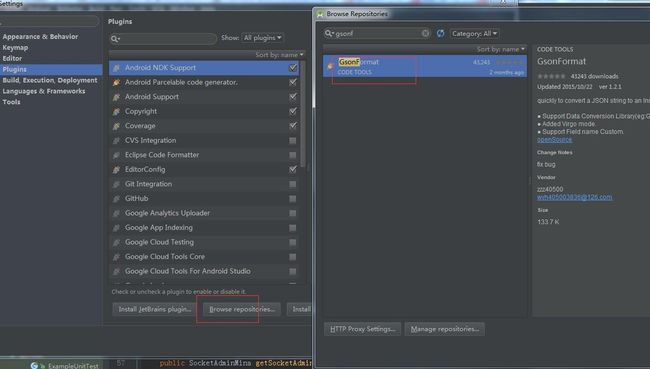Click the Copyright plugin icon
This screenshot has width=650, height=369.
pos(116,111)
